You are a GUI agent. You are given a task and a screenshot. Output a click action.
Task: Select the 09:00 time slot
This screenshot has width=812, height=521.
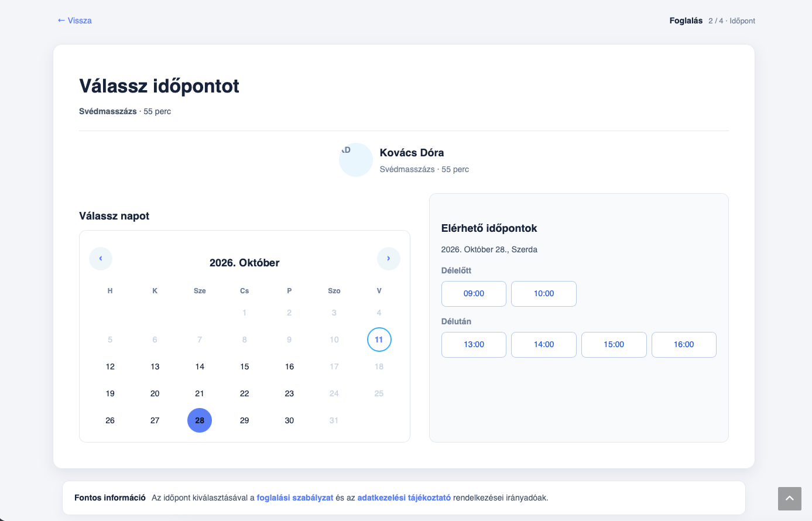click(474, 294)
